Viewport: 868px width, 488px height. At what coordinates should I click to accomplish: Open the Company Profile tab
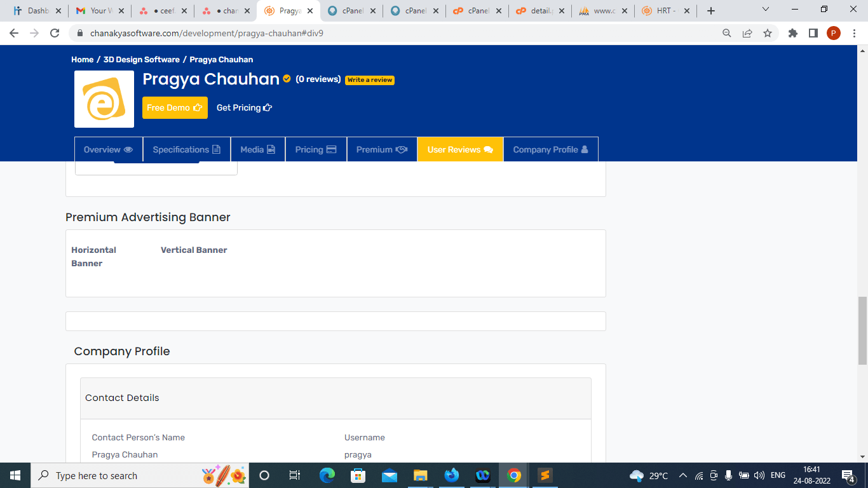tap(550, 149)
